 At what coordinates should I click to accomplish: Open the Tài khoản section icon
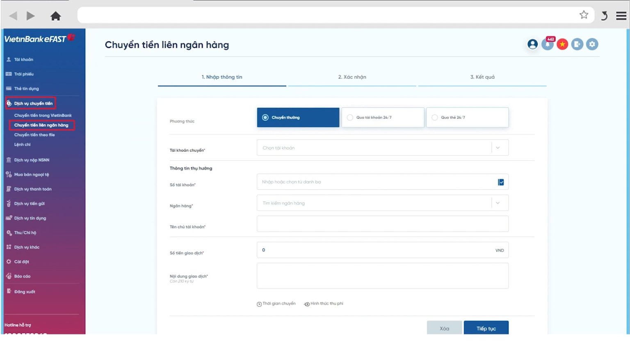coord(8,59)
